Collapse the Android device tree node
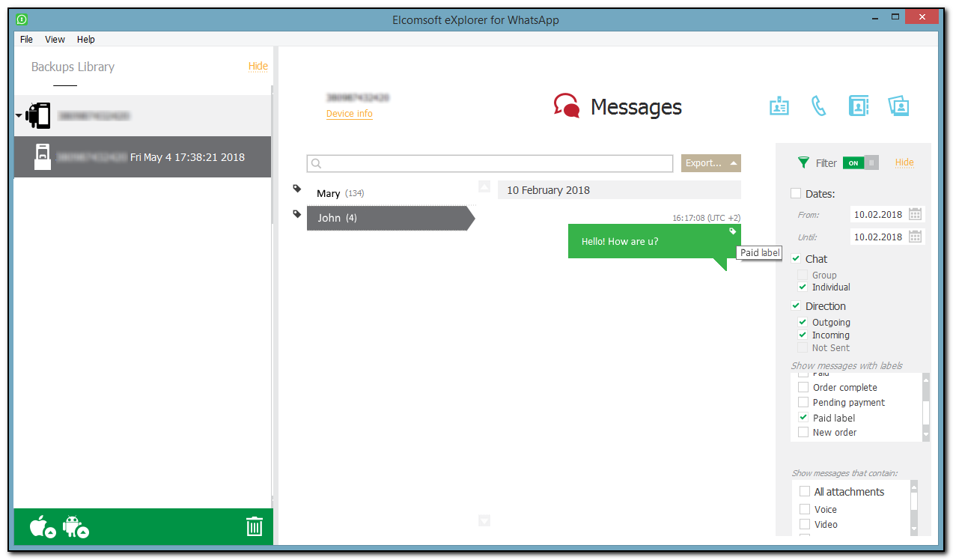 pos(18,116)
